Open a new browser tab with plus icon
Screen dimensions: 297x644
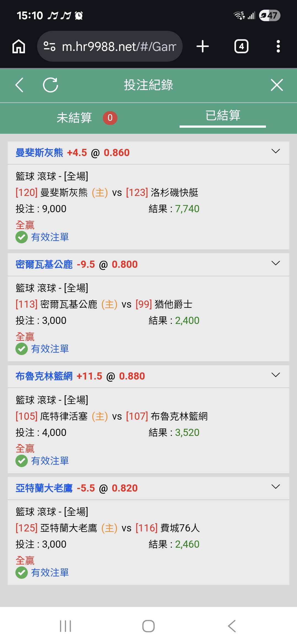(x=203, y=46)
